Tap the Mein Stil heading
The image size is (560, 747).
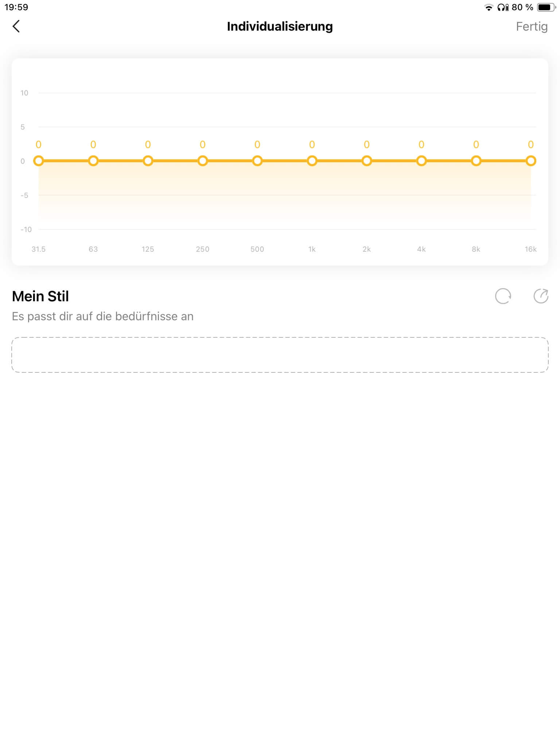click(40, 297)
